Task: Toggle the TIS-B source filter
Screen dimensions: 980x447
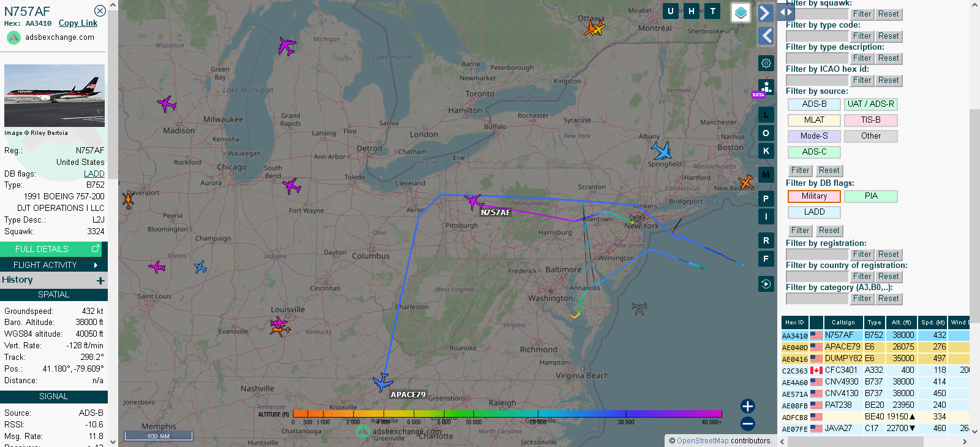Action: (x=870, y=120)
